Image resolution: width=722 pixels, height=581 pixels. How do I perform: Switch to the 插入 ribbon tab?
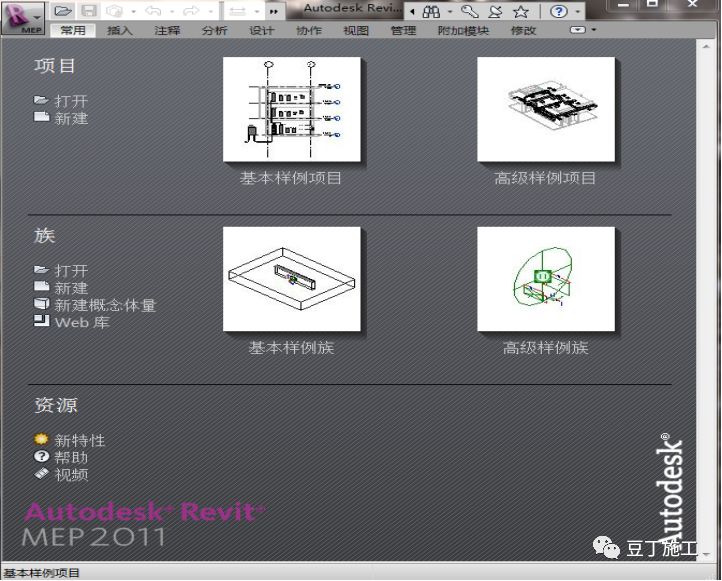click(x=120, y=30)
